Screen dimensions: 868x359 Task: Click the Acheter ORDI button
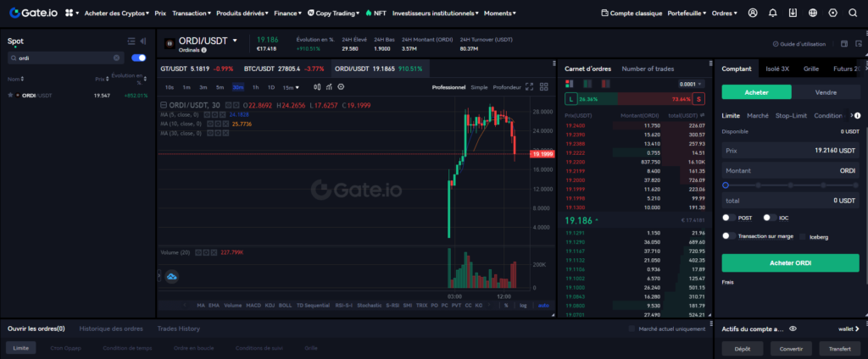pos(791,262)
